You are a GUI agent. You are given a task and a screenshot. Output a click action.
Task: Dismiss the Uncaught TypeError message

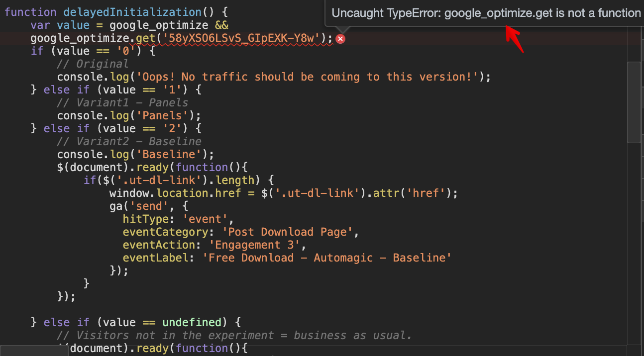[x=340, y=38]
